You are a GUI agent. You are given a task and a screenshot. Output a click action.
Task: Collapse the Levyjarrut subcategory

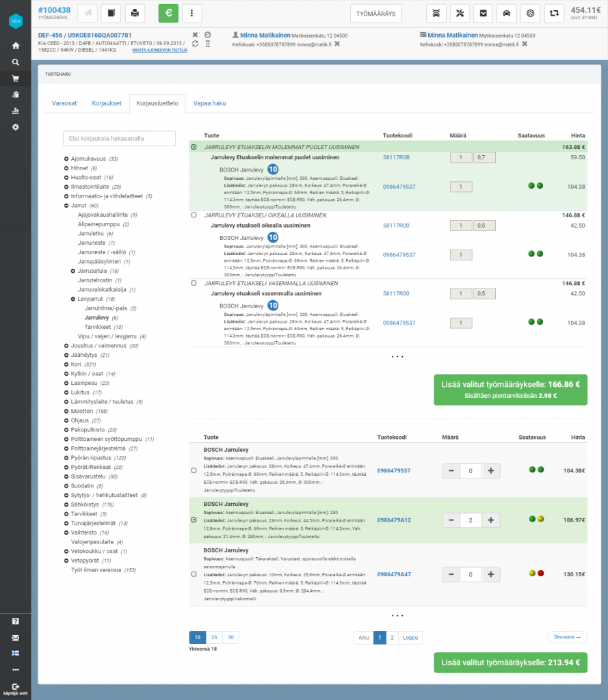pyautogui.click(x=72, y=299)
